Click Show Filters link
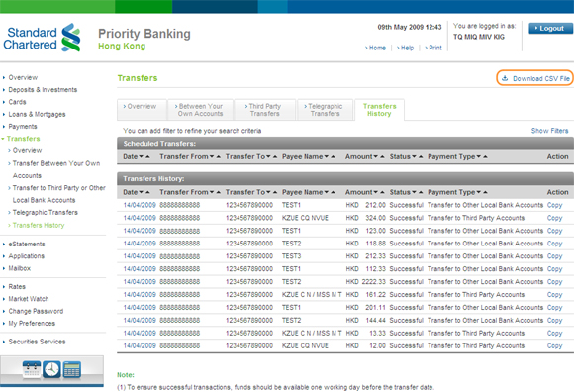Screen dimensions: 574x392 (549, 131)
